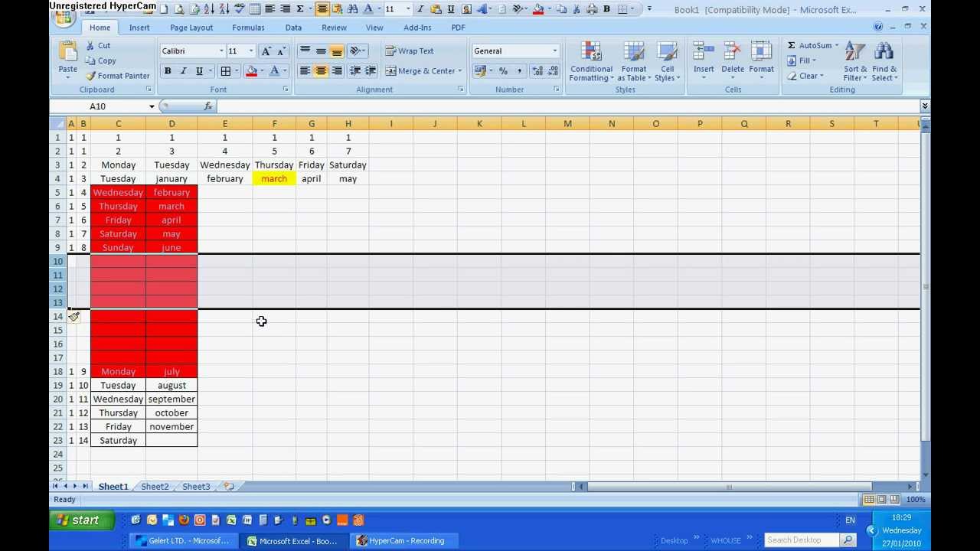Open Cell Styles gallery
980x551 pixels.
pos(667,61)
